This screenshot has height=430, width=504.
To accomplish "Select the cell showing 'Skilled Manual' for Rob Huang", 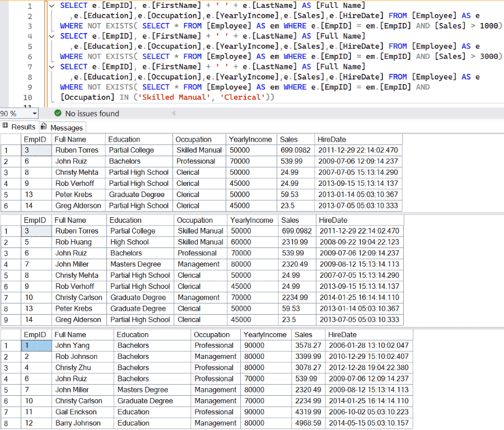I will (200, 242).
